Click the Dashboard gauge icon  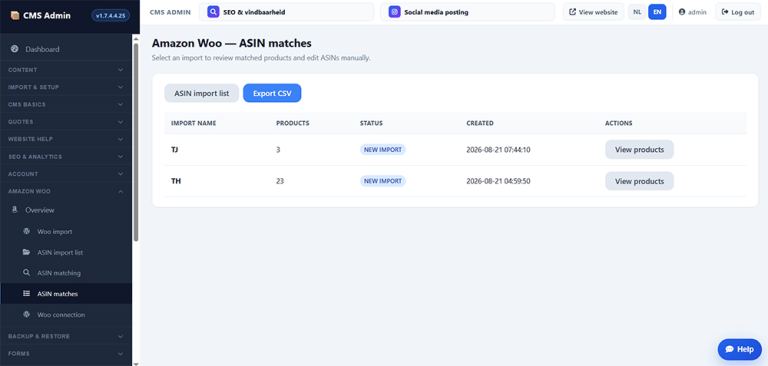[15, 49]
